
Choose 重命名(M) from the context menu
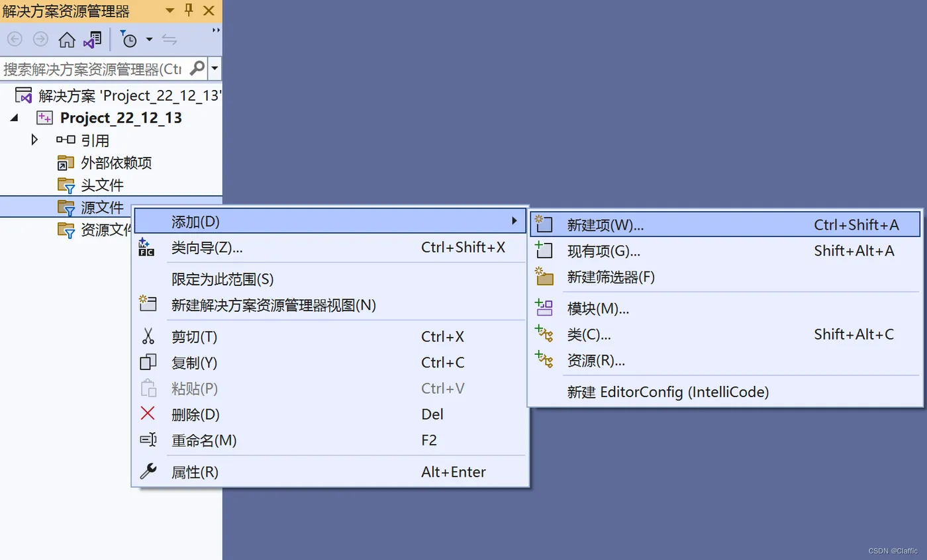(330, 440)
